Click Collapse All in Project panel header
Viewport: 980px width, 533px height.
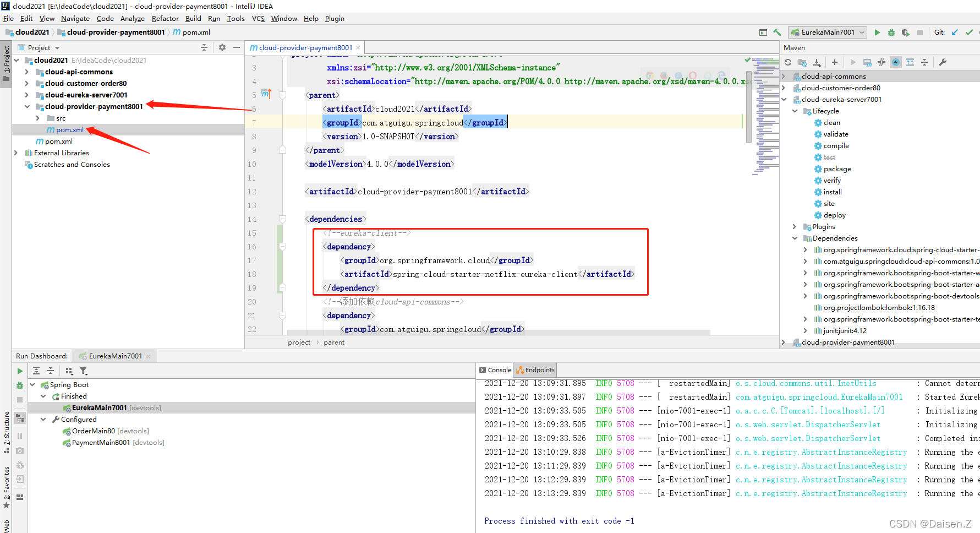click(204, 47)
